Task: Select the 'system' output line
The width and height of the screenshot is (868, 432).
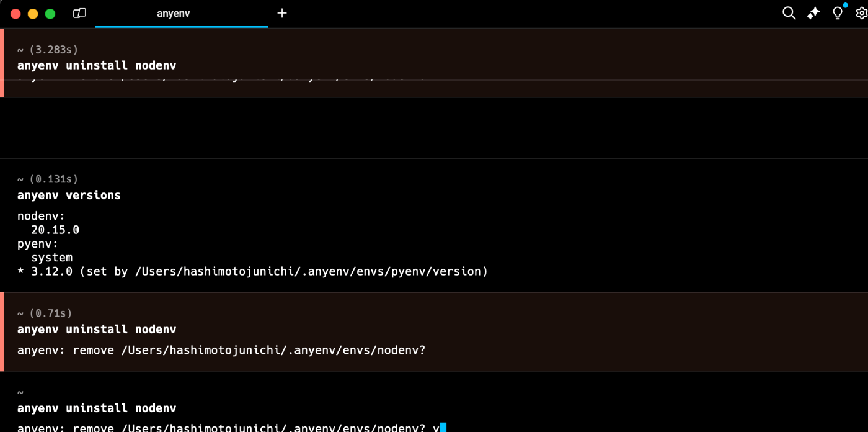Action: point(52,257)
